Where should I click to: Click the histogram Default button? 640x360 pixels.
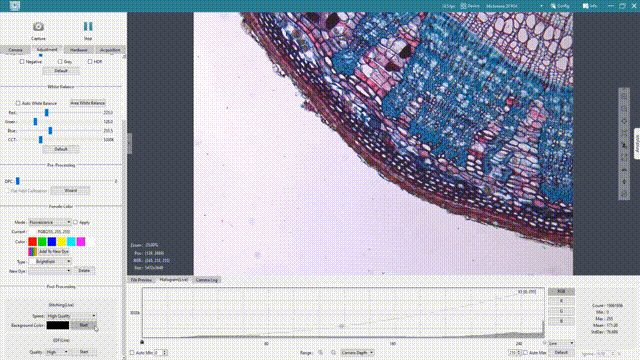(x=561, y=353)
